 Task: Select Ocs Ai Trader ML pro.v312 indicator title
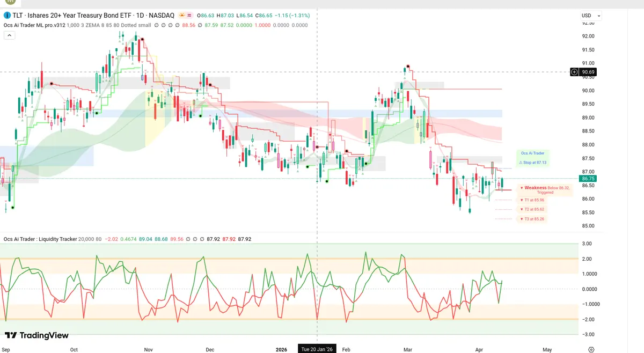coord(34,25)
